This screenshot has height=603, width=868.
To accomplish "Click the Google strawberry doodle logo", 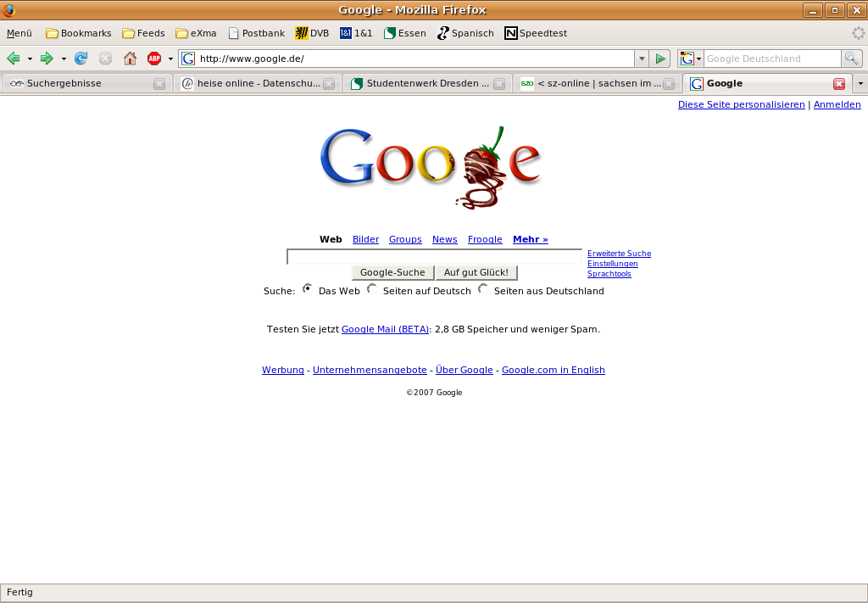I will tap(431, 167).
